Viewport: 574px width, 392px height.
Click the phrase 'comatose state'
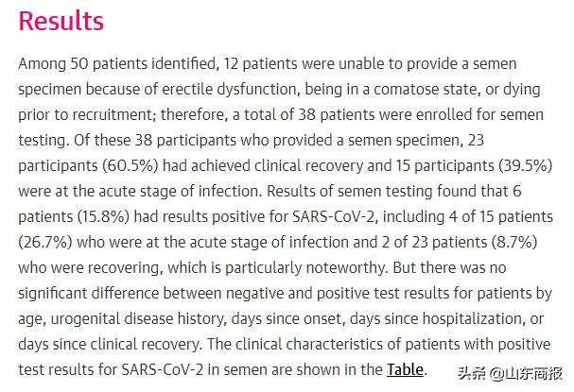410,89
